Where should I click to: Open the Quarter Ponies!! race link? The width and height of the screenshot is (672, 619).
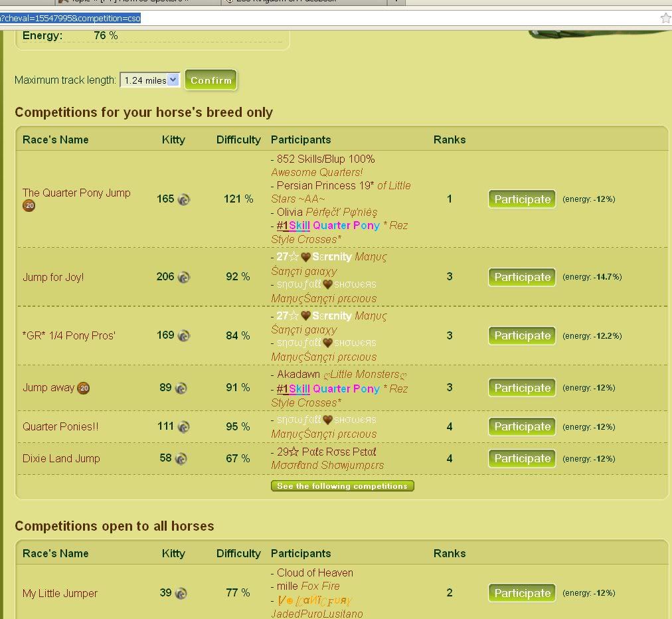pyautogui.click(x=60, y=426)
